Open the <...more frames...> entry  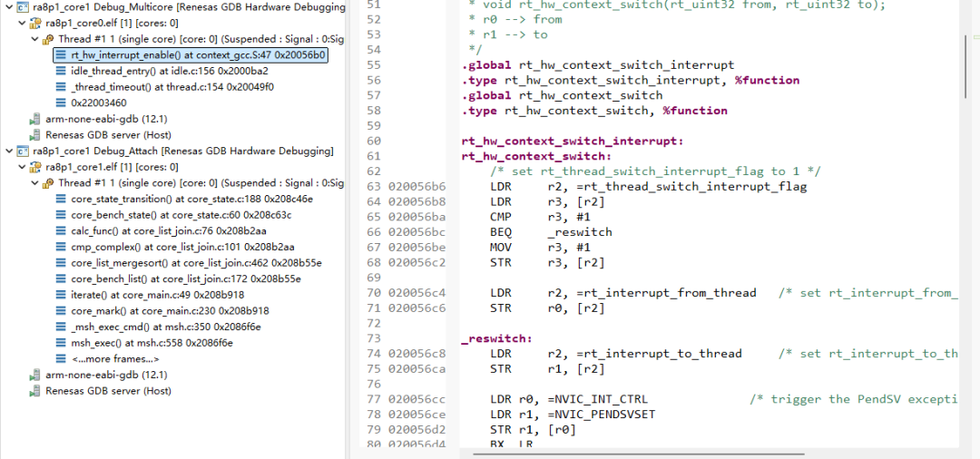115,359
